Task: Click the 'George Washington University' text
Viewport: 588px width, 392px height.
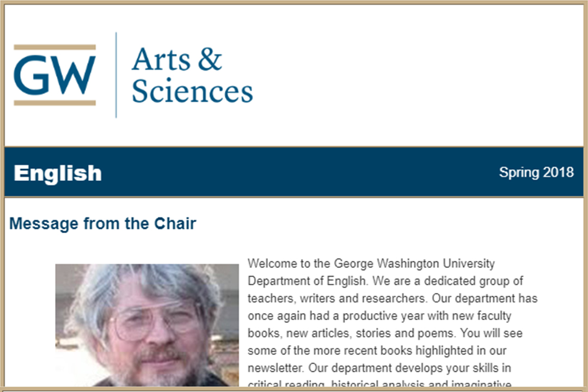Action: pos(414,264)
